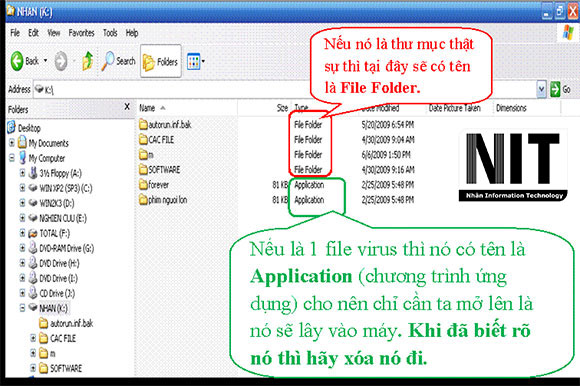This screenshot has height=386, width=580.
Task: Click the 3½ Floppy (A:) drive icon
Action: point(33,173)
